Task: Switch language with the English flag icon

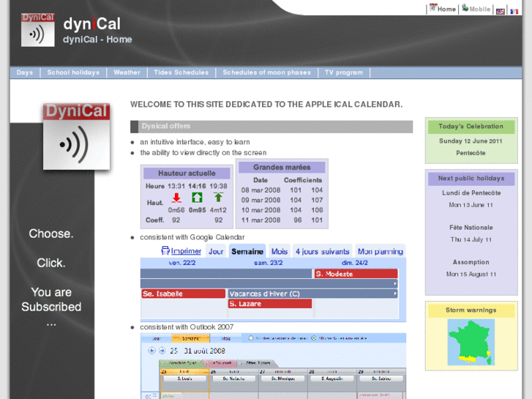Action: pos(500,11)
